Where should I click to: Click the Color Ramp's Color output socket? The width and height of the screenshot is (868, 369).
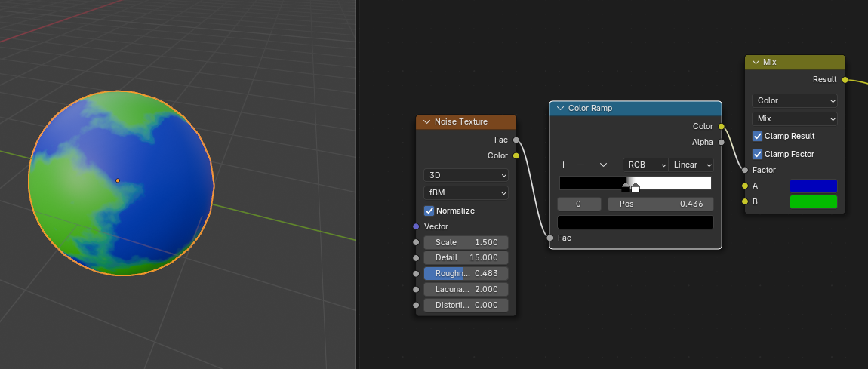722,126
